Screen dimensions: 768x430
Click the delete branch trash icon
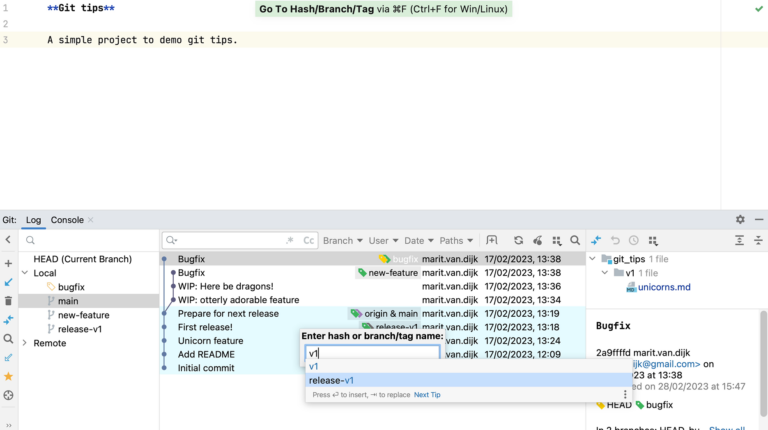[x=9, y=301]
